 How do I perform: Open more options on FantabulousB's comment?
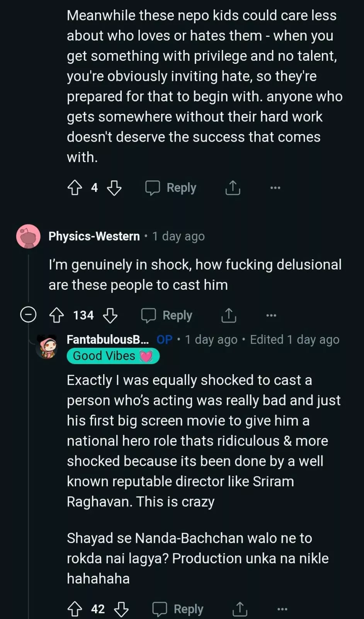pos(282,609)
